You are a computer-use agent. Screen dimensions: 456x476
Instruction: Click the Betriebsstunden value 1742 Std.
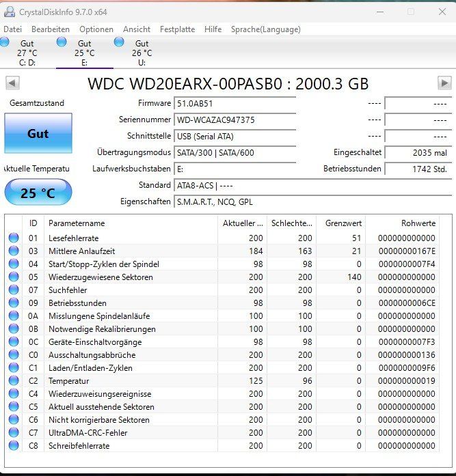click(x=418, y=169)
